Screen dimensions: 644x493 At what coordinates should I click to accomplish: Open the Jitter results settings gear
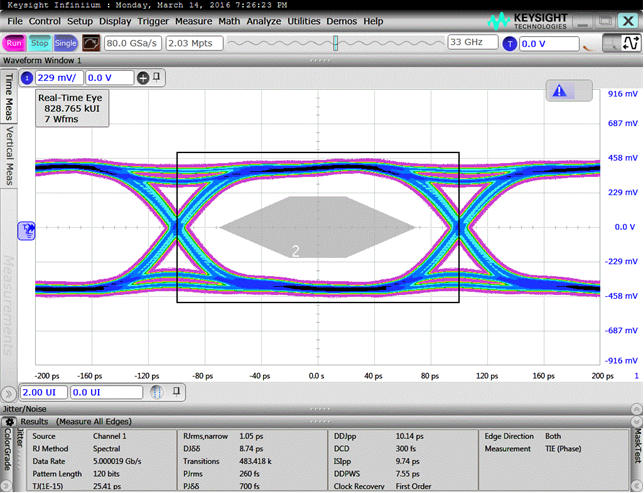[10, 422]
